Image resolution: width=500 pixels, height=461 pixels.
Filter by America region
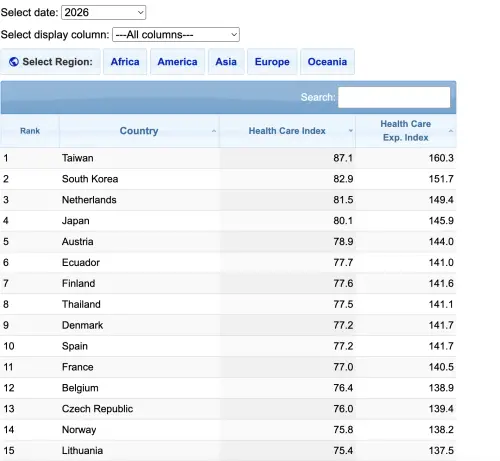[x=177, y=62]
